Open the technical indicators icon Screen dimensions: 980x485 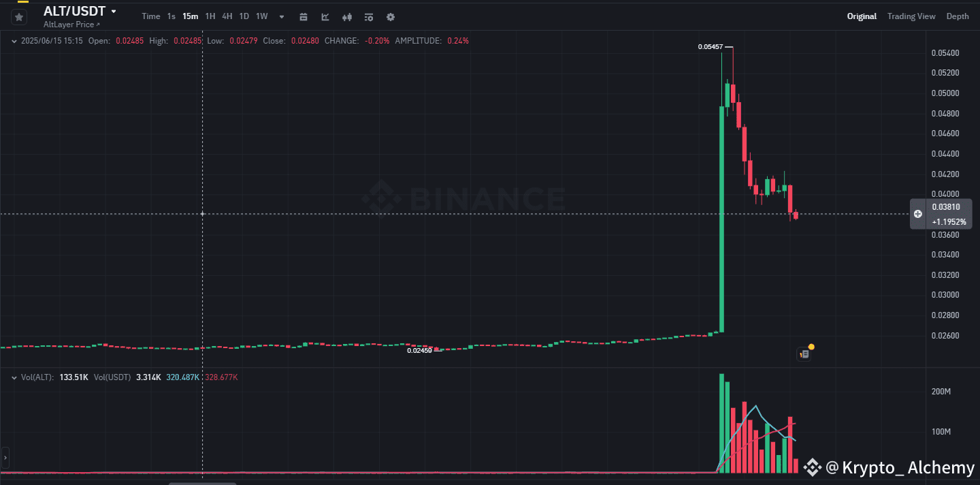325,17
